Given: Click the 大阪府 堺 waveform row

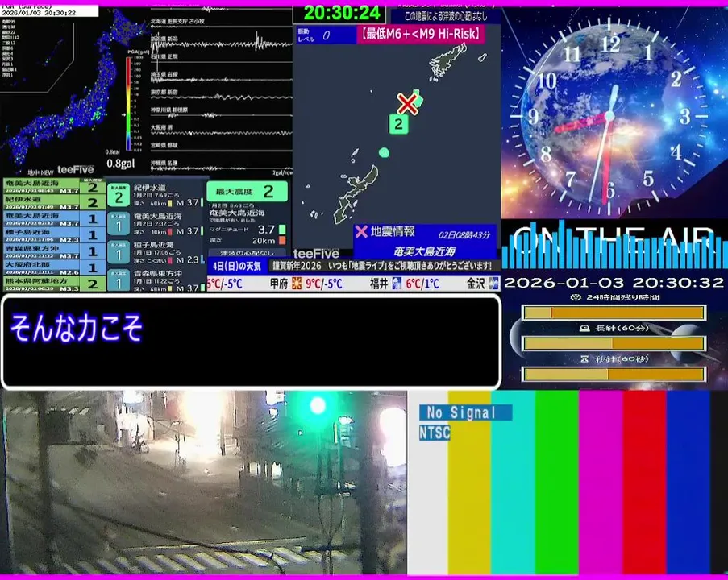Looking at the screenshot, I should (222, 130).
